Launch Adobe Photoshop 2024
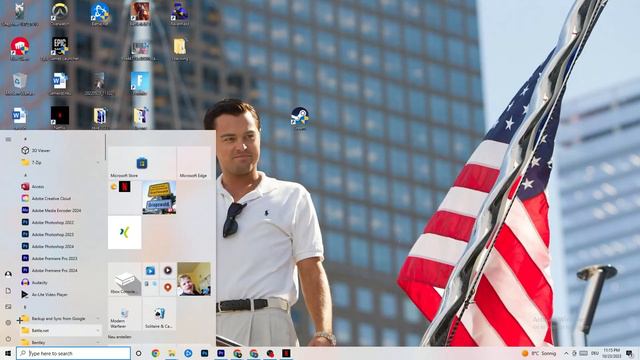This screenshot has width=640, height=360. click(60, 246)
